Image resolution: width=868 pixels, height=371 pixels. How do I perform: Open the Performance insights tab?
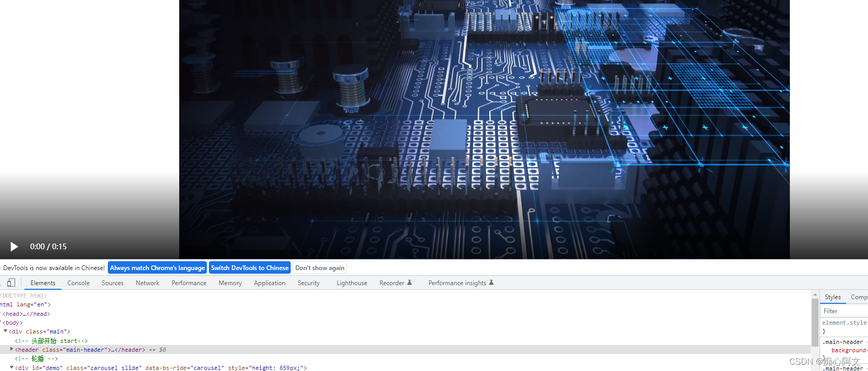point(457,283)
